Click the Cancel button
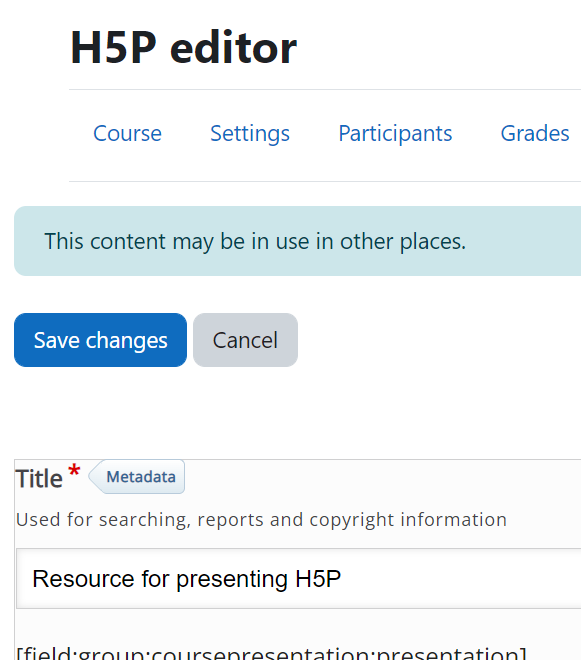The width and height of the screenshot is (581, 660). tap(245, 340)
